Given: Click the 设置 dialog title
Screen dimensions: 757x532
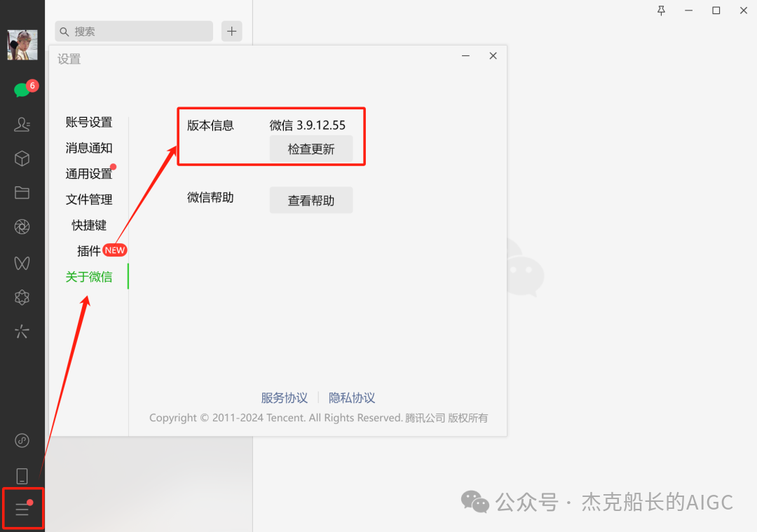Looking at the screenshot, I should coord(69,60).
